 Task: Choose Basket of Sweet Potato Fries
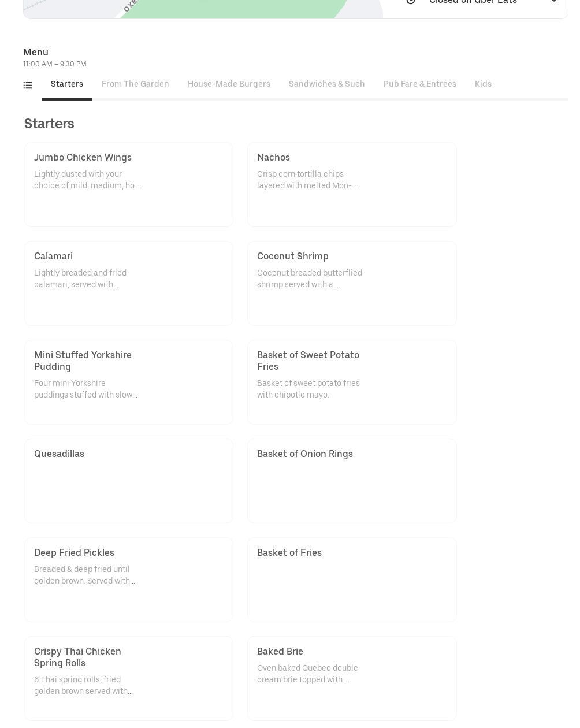tap(352, 382)
